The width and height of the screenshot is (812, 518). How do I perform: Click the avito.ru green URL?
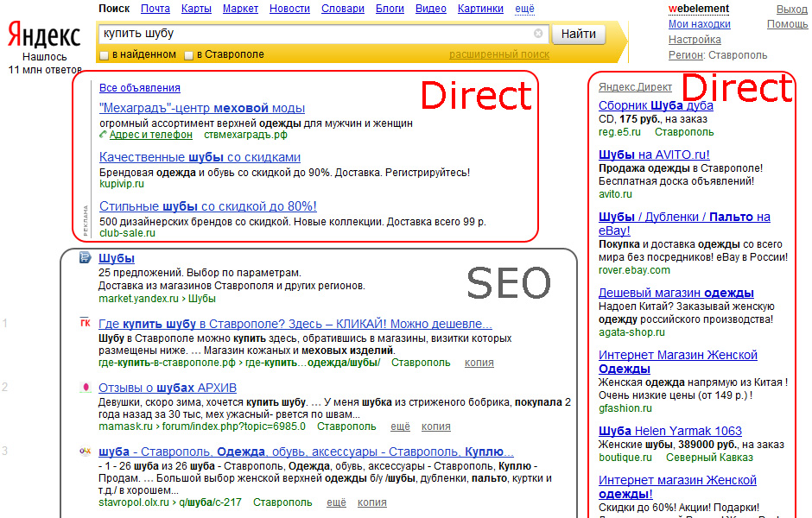click(615, 194)
